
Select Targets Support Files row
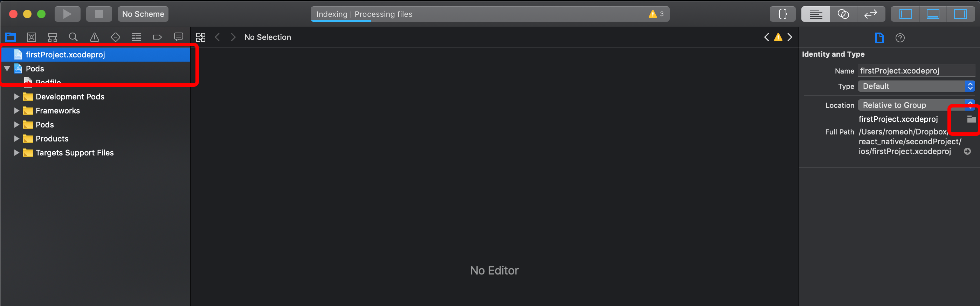click(x=96, y=153)
